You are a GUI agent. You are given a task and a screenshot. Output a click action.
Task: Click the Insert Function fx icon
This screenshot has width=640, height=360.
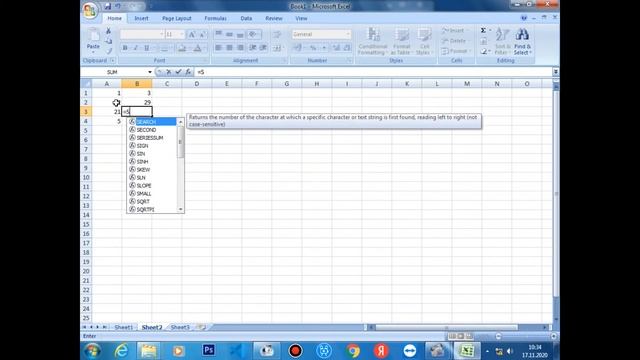click(188, 72)
